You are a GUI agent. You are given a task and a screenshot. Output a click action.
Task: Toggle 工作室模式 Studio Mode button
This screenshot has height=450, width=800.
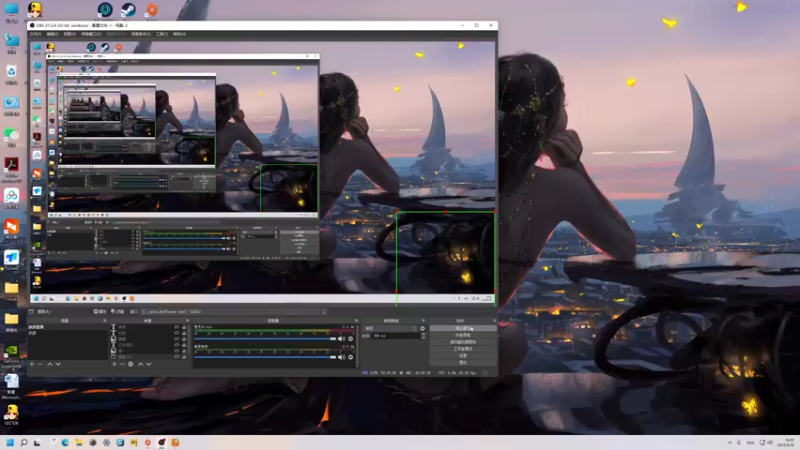pyautogui.click(x=463, y=348)
